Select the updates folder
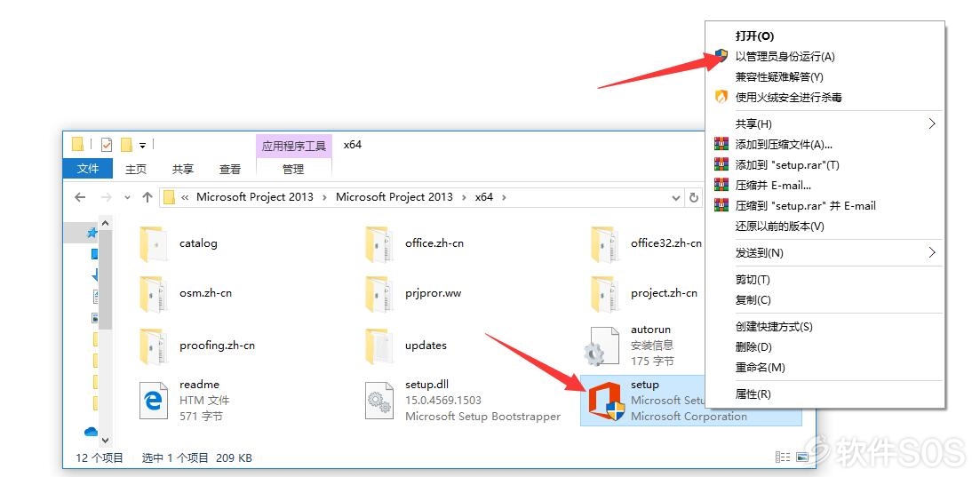The height and width of the screenshot is (477, 980). click(x=406, y=346)
